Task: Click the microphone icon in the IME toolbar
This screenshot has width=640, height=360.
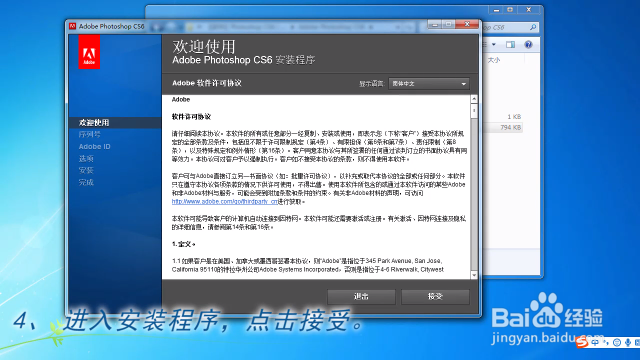Action: (628, 342)
